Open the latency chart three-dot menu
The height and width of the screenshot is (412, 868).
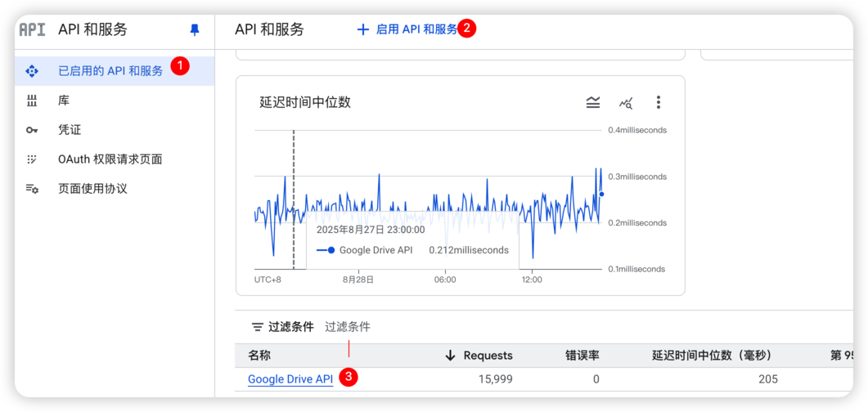(659, 102)
